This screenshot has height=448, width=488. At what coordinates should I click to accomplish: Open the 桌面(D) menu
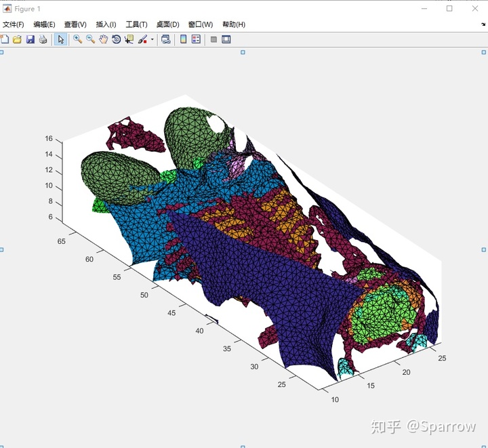point(168,24)
